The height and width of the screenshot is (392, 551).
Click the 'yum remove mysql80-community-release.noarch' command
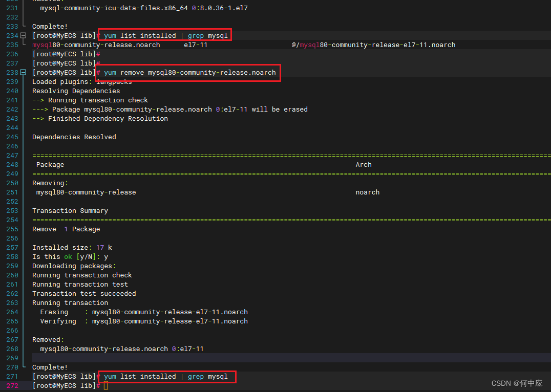(190, 72)
